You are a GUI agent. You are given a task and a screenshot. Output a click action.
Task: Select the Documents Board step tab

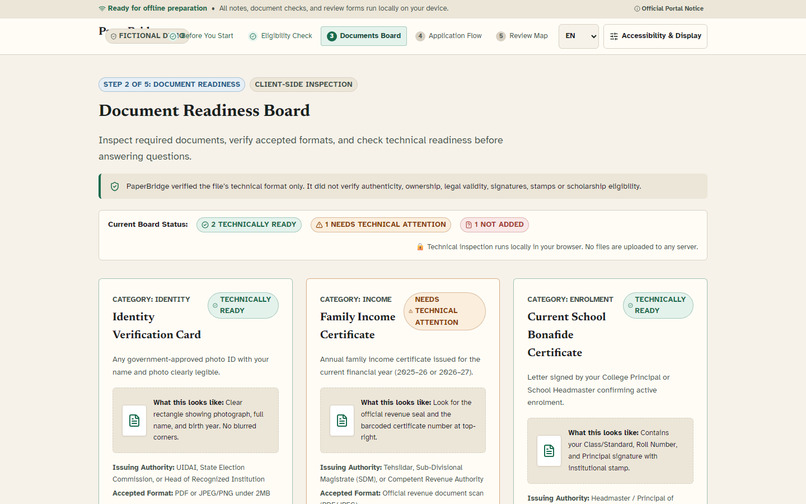pyautogui.click(x=364, y=36)
